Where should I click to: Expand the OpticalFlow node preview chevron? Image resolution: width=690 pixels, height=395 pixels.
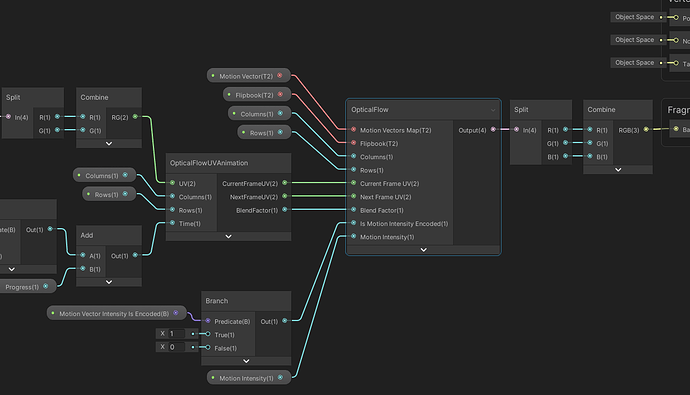(423, 249)
